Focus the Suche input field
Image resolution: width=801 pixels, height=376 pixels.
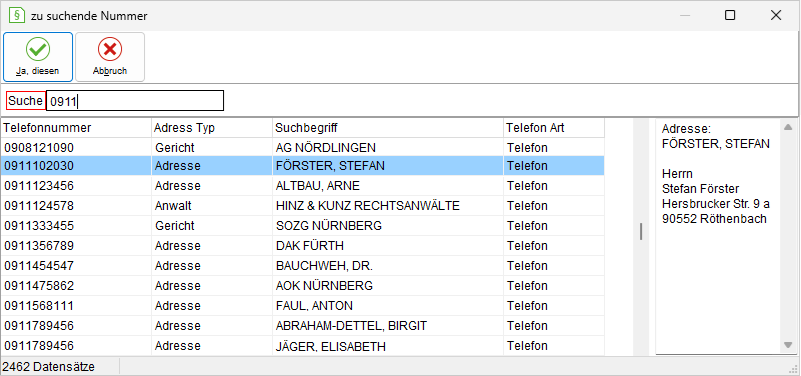pyautogui.click(x=135, y=101)
